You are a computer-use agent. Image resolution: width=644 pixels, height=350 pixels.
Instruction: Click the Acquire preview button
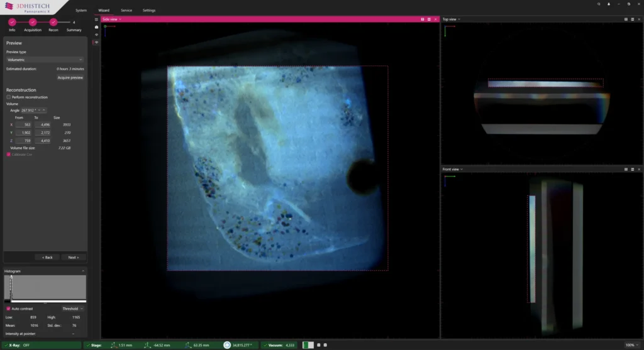point(70,77)
